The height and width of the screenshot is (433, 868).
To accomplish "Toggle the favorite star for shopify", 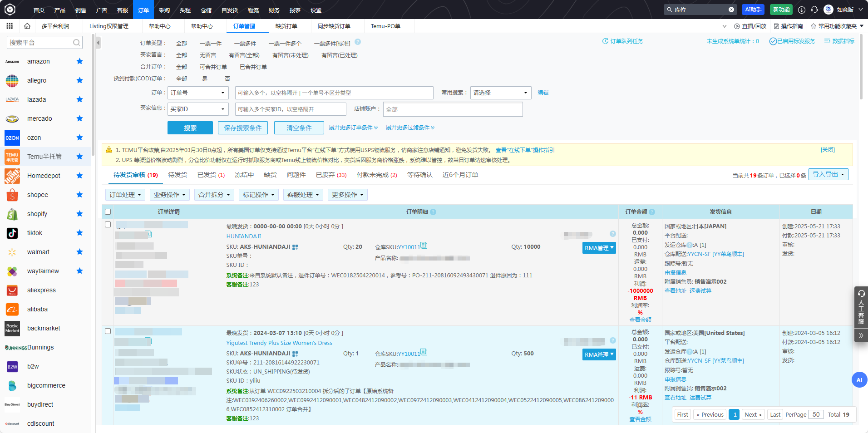I will 79,213.
